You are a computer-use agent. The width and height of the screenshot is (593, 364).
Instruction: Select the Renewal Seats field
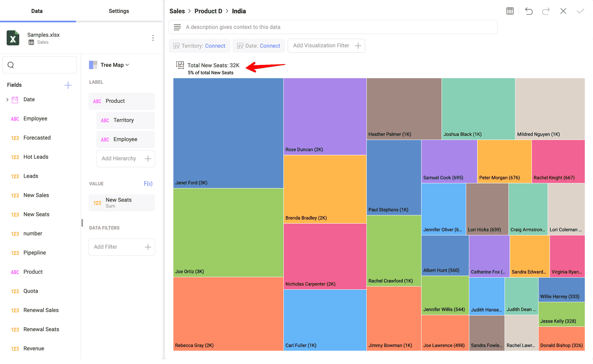[x=41, y=329]
